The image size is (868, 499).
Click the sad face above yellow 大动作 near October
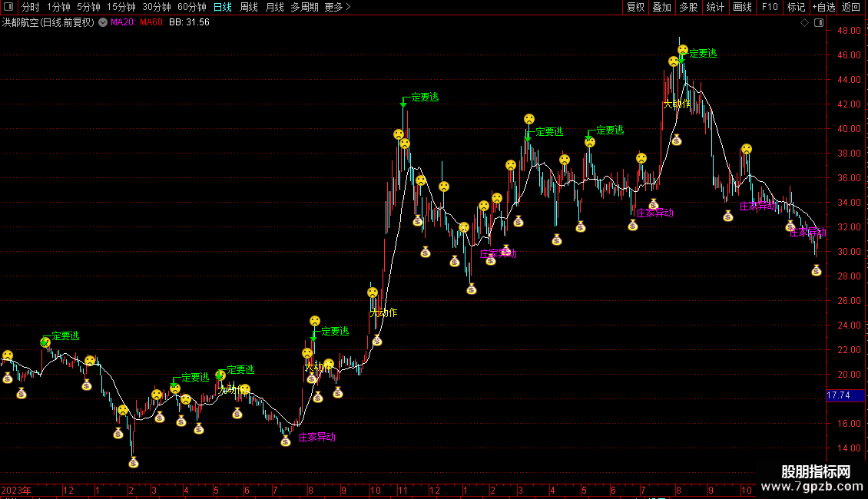373,292
